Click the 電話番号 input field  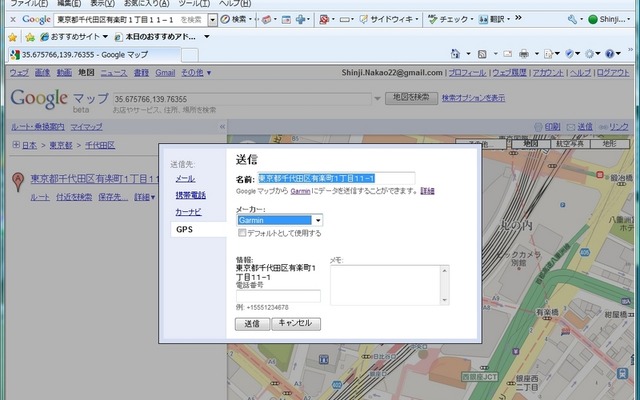[x=278, y=296]
